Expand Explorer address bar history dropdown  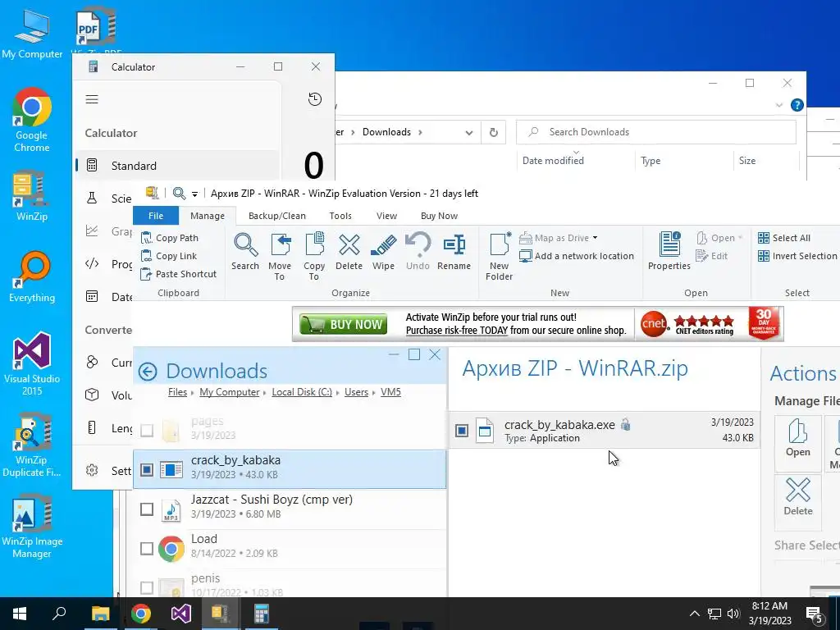pos(468,133)
